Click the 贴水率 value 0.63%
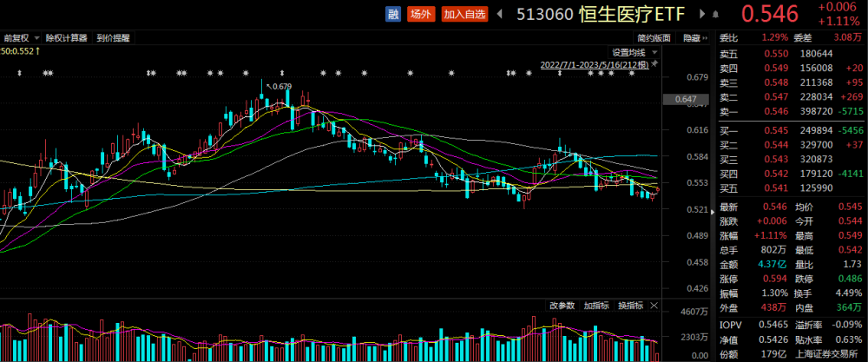Screen dimensions: 868x362 pos(850,339)
